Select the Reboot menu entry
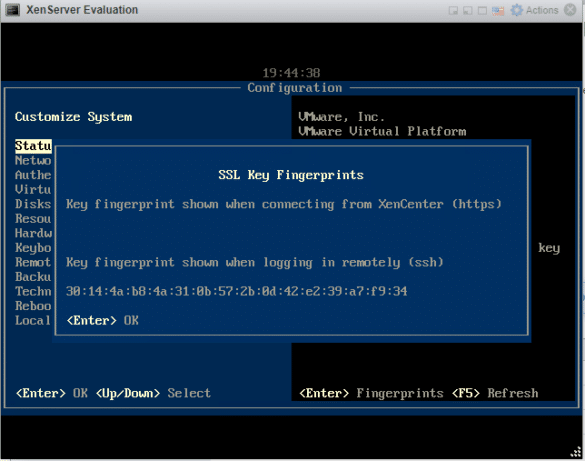 click(x=33, y=306)
